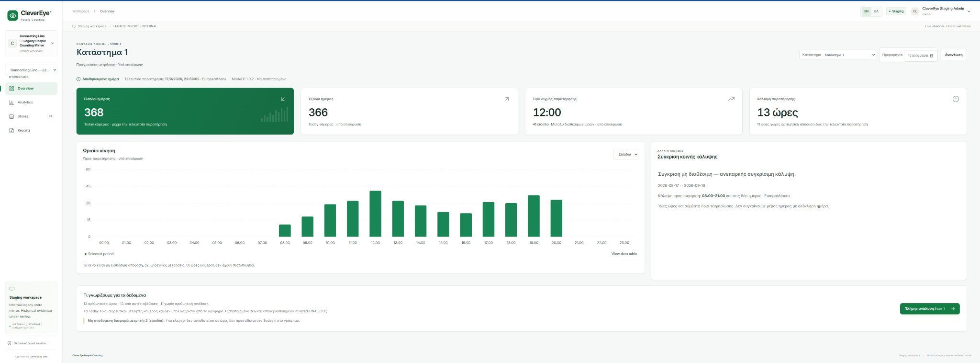Open the Κατάστημα store selector dropdown
Viewport: 980px width, 363px height.
(x=850, y=55)
